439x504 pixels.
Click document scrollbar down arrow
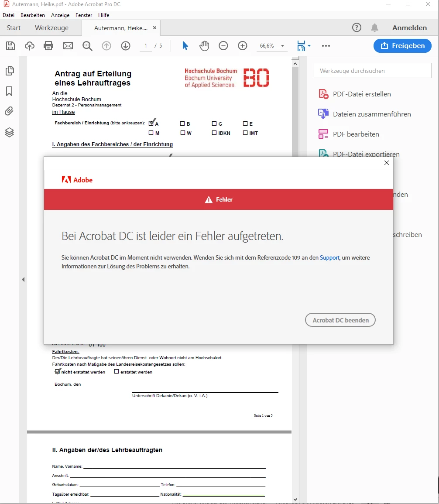click(x=295, y=500)
